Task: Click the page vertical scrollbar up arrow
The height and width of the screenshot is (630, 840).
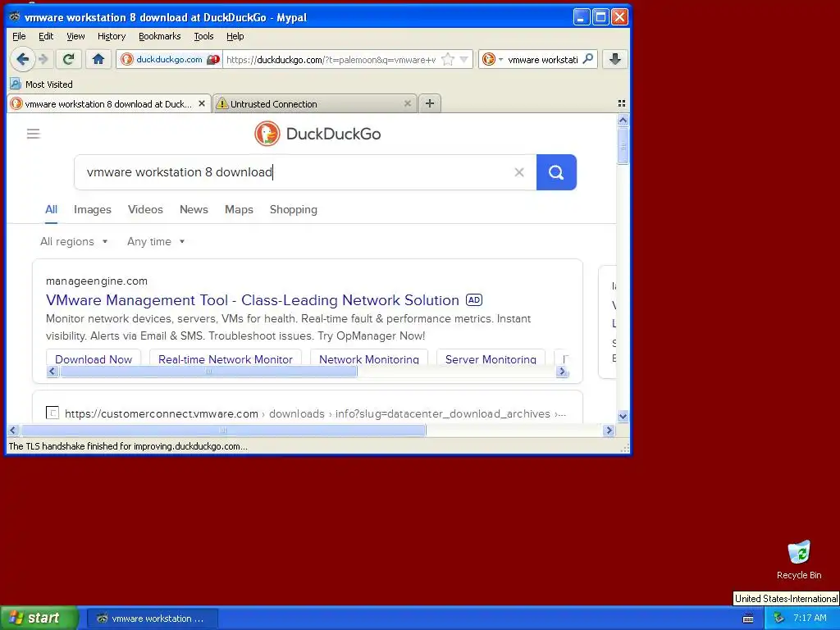Action: point(623,120)
